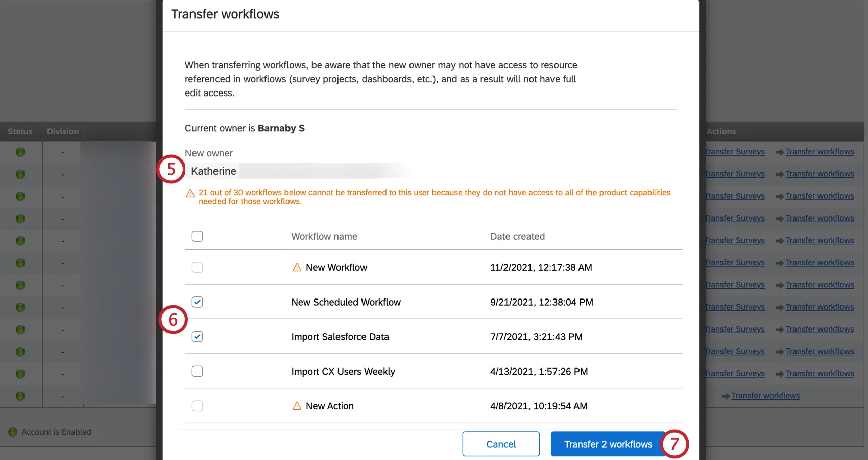Click the green status dot in the first table row
Viewport: 868px width, 460px height.
(x=20, y=152)
